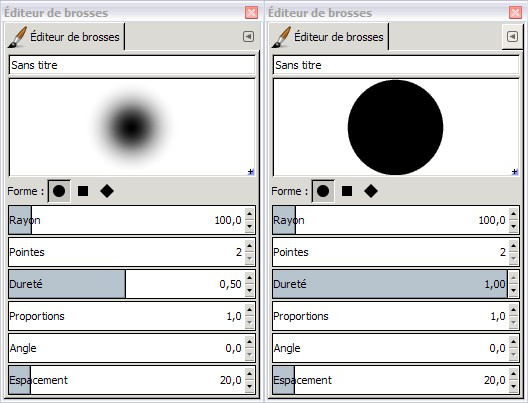Screen dimensions: 528x403
Task: Decrease Dureté value in left editor
Action: click(x=249, y=290)
